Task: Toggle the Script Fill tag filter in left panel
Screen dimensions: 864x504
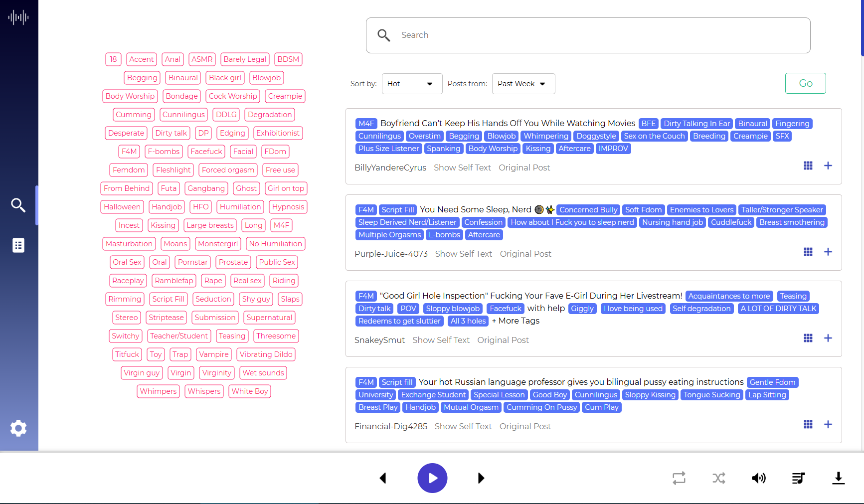Action: coord(169,299)
